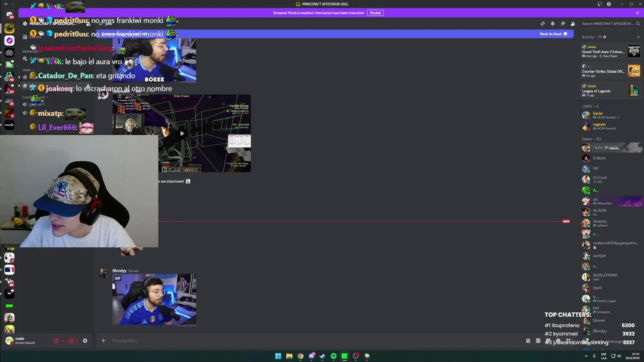The image size is (644, 362).
Task: Open Google Chrome from the taskbar
Action: (300, 356)
